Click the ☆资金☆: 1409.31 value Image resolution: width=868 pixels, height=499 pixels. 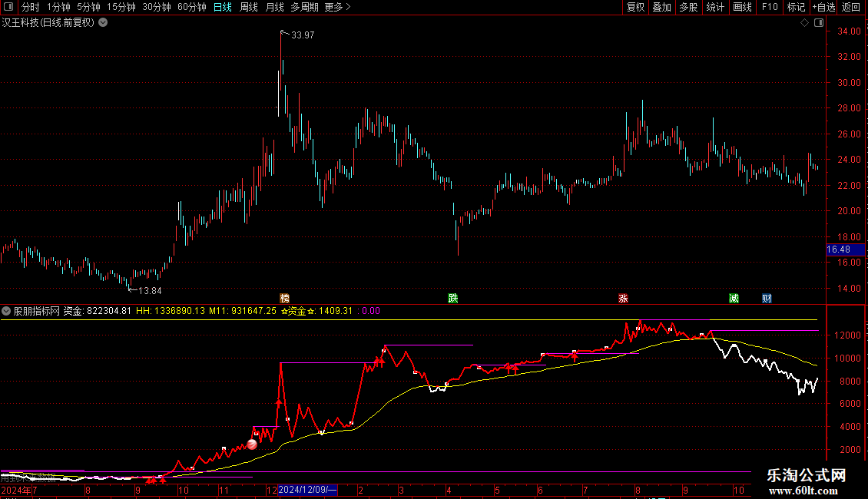coord(316,311)
